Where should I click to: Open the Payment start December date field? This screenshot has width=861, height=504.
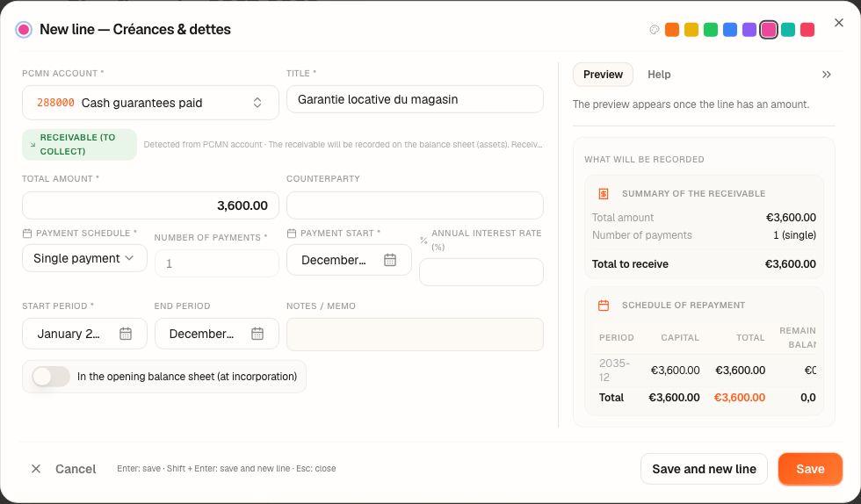coord(350,260)
